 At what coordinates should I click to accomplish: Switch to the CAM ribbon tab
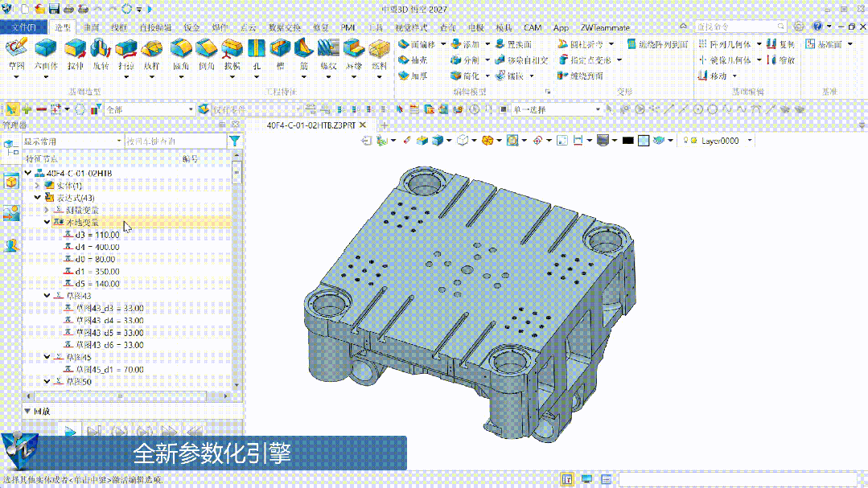(x=532, y=27)
